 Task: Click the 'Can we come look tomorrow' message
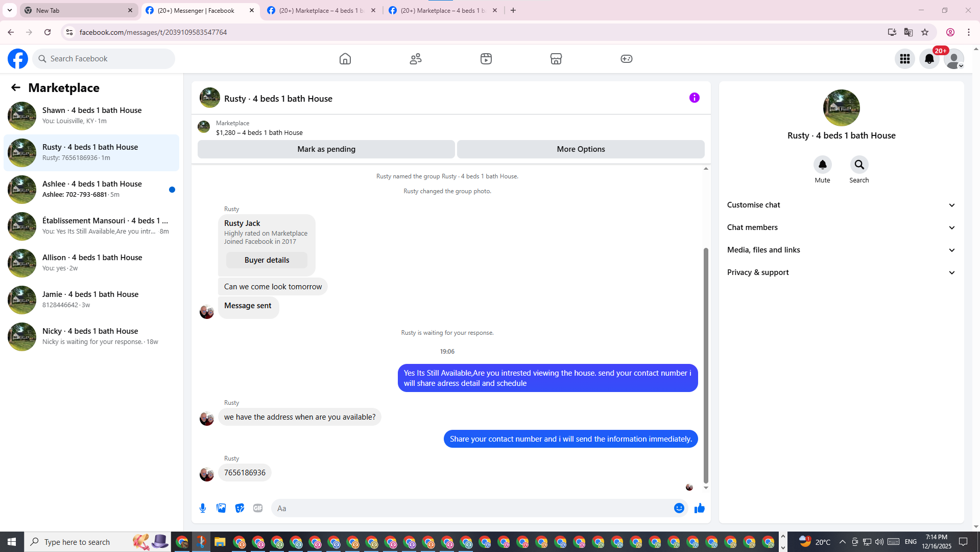[273, 287]
